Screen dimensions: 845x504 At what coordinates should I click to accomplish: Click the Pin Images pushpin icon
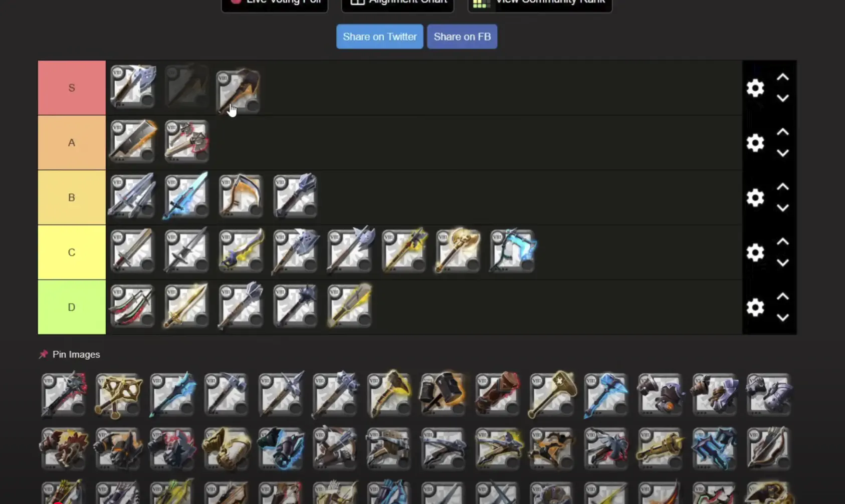point(44,354)
